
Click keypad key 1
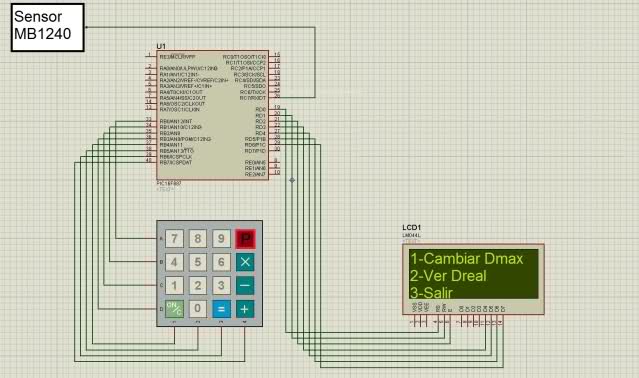pos(174,286)
